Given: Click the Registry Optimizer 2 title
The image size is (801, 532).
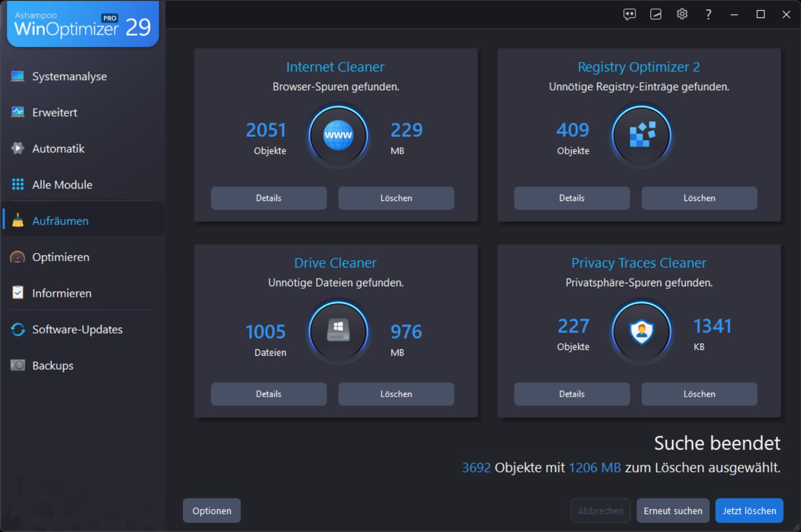Looking at the screenshot, I should 639,67.
